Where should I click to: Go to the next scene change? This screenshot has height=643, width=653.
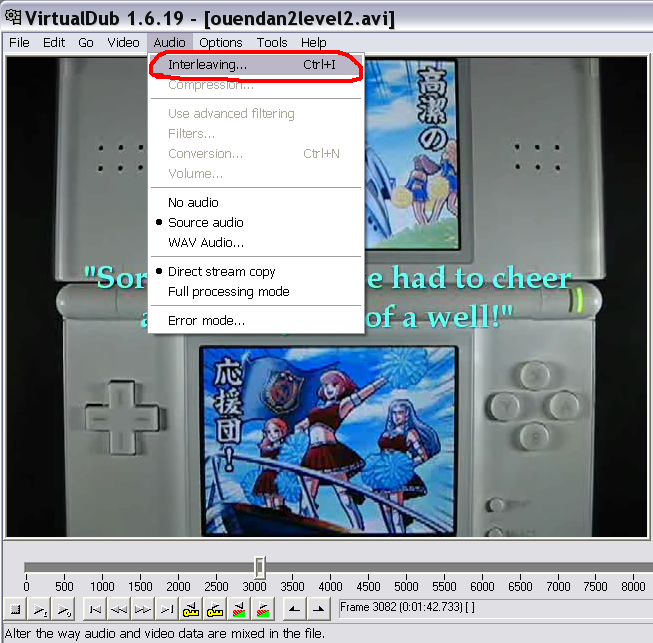pyautogui.click(x=263, y=609)
